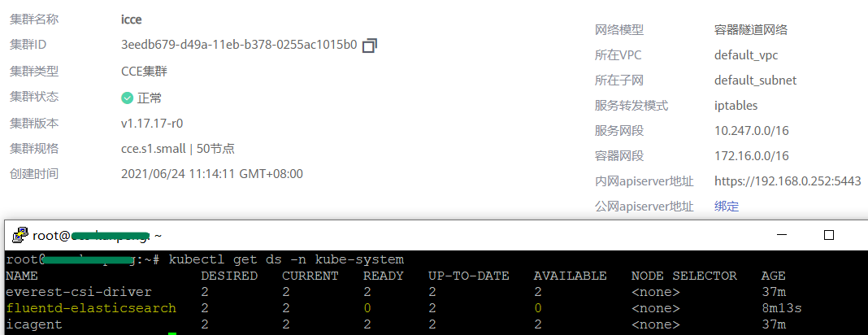The image size is (868, 335).
Task: Click the cluster version v1.17.17-r0
Action: tap(152, 124)
